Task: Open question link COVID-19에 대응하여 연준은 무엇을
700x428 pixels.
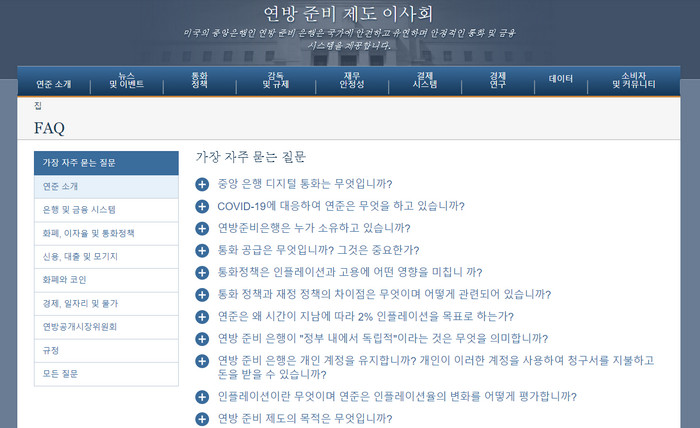Action: coord(341,206)
